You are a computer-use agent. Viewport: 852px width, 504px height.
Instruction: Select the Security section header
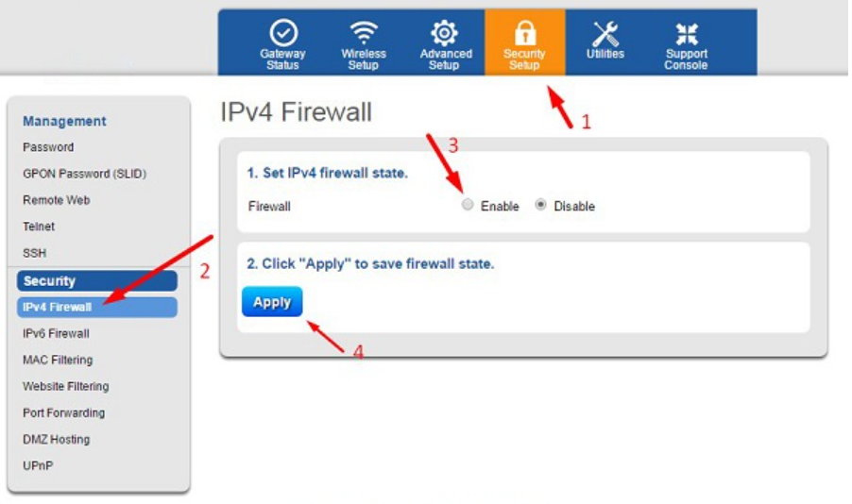(x=96, y=280)
